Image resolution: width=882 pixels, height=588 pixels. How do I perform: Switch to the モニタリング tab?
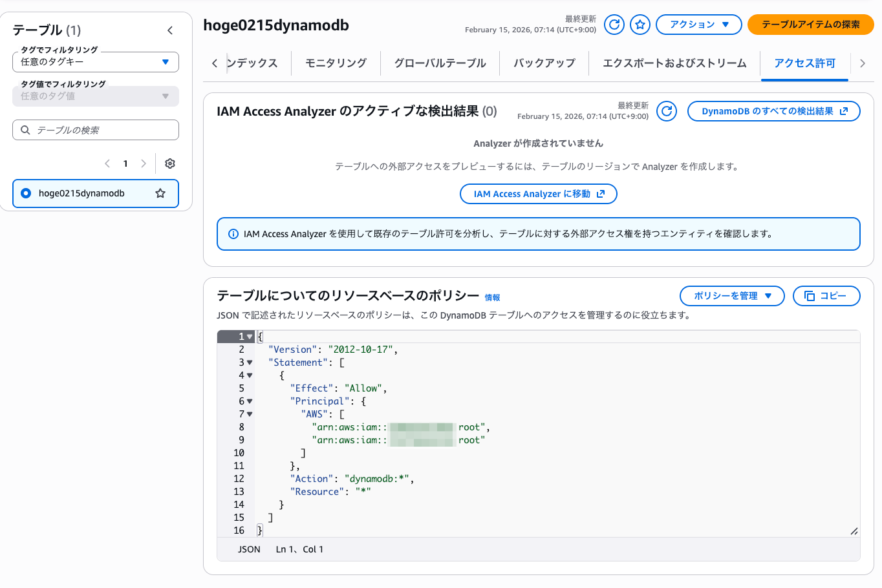pos(336,63)
